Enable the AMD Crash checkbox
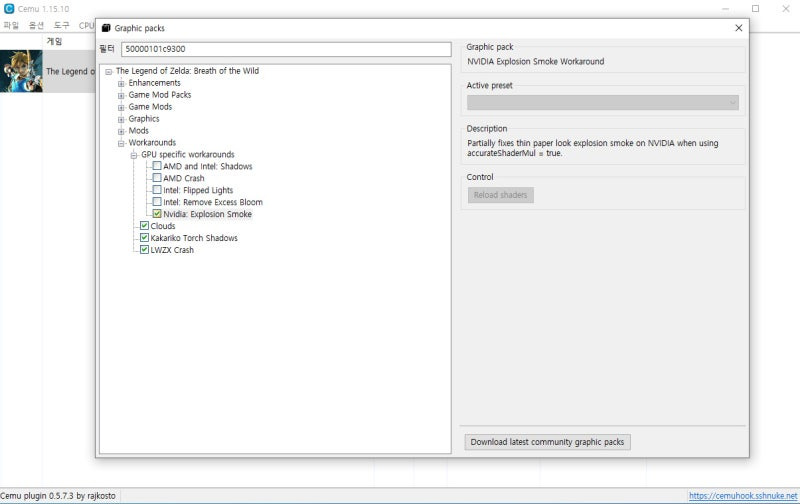The height and width of the screenshot is (504, 800). tap(157, 178)
